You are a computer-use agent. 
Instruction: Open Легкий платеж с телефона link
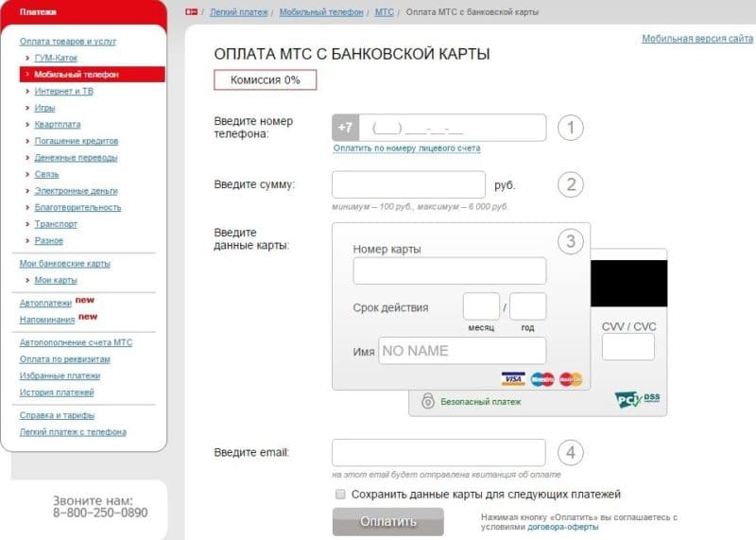coord(73,432)
